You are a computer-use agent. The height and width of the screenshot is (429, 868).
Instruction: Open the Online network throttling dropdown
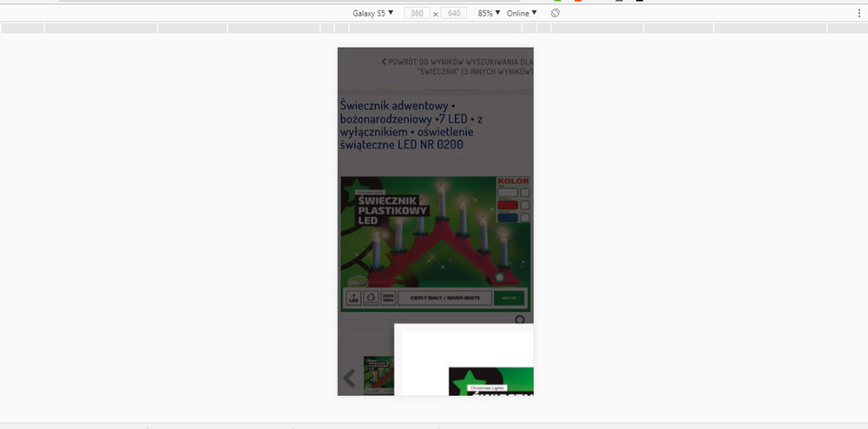click(522, 13)
